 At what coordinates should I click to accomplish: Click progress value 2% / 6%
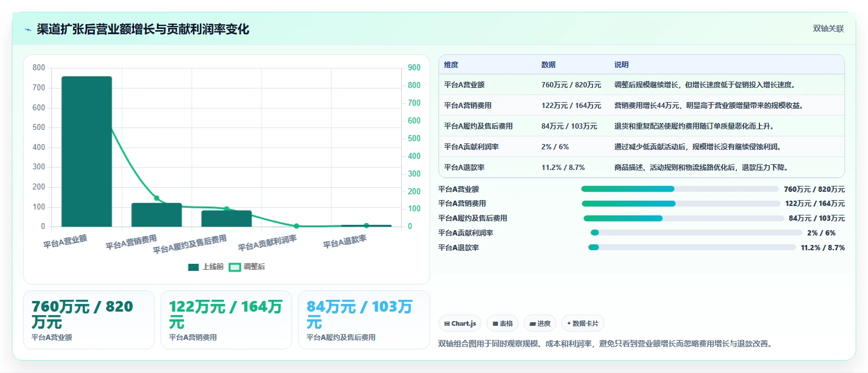(821, 233)
